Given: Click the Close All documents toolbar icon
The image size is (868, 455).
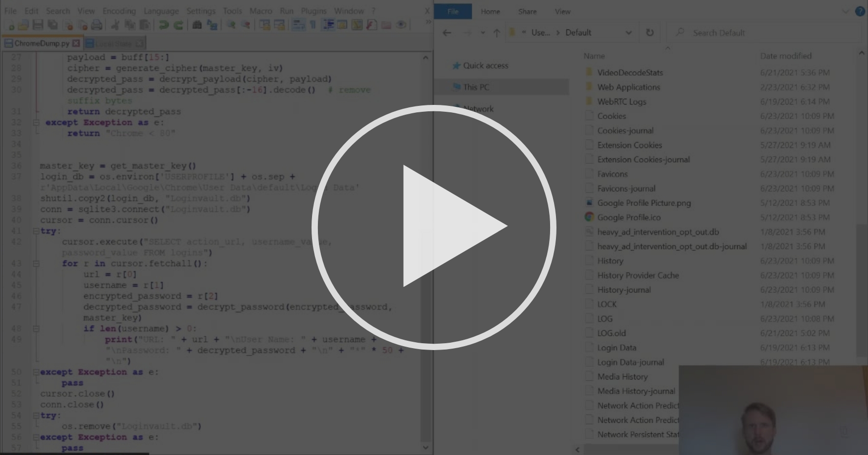Looking at the screenshot, I should 82,25.
